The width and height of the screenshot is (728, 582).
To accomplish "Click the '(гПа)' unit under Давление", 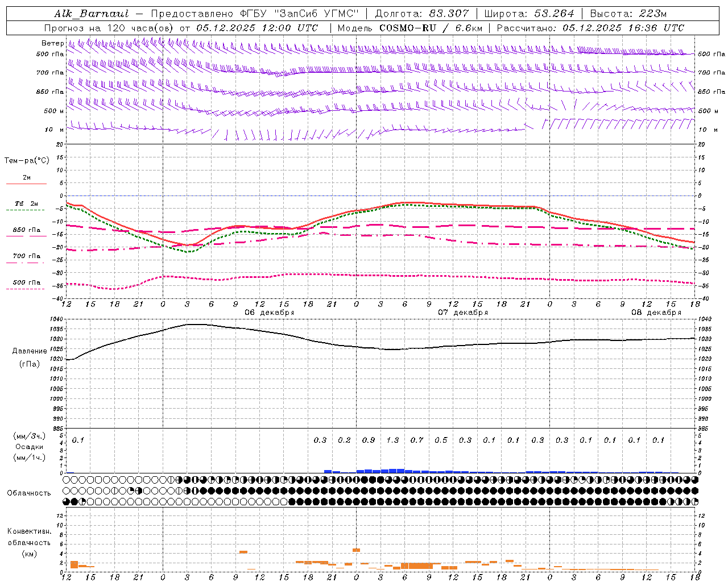I will point(30,364).
